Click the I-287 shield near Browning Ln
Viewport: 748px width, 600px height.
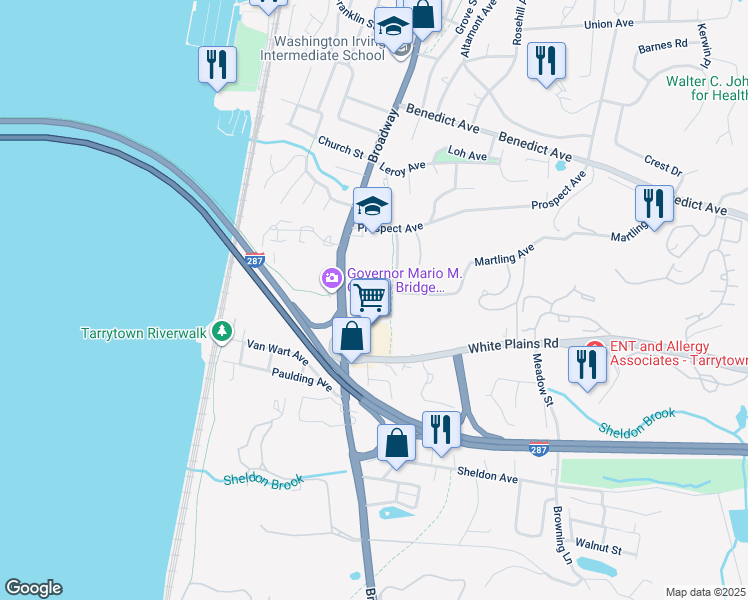point(539,449)
